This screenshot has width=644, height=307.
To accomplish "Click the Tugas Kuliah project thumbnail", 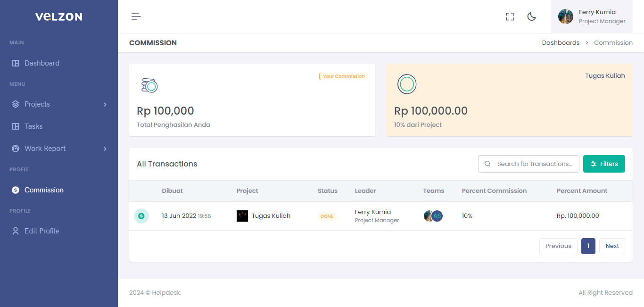I will tap(242, 216).
